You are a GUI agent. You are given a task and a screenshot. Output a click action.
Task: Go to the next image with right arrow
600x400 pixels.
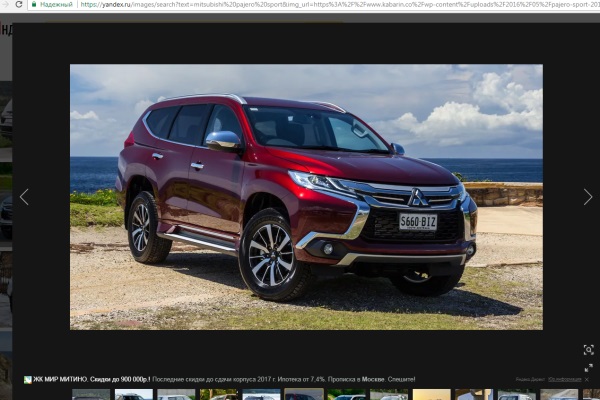(588, 197)
